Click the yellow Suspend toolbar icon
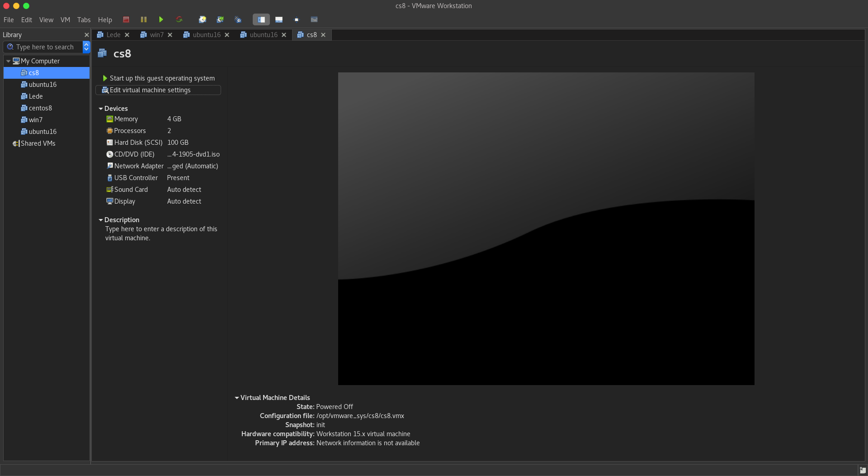The width and height of the screenshot is (868, 476). click(x=144, y=19)
